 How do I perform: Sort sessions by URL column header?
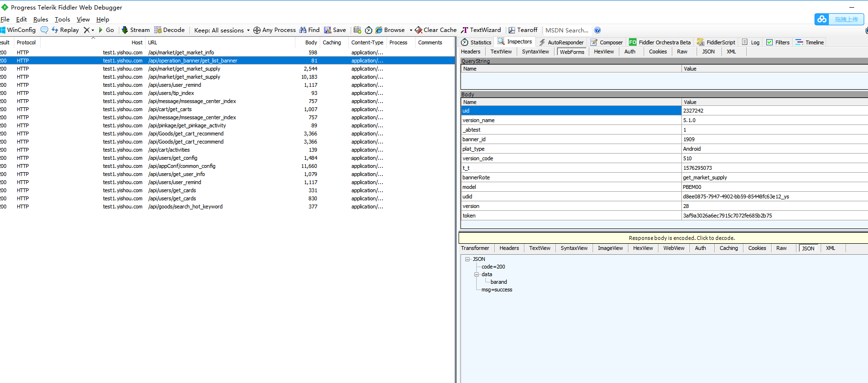click(221, 42)
